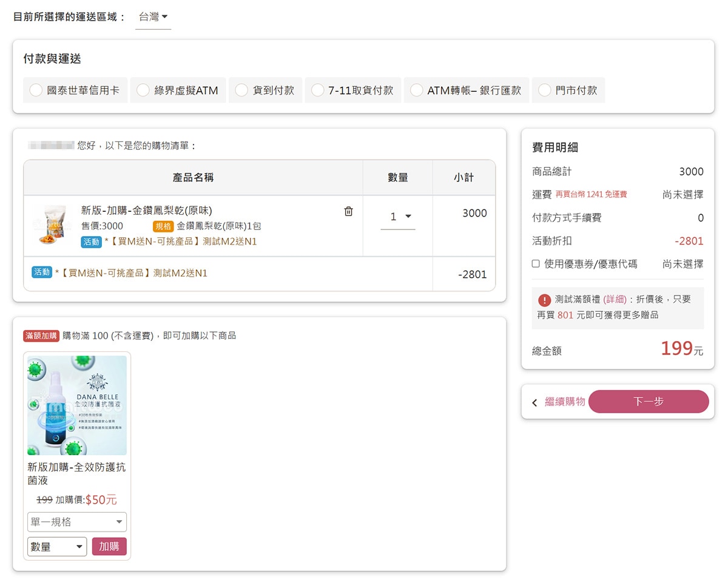Delete pineapple item with trash icon
728x585 pixels.
(x=348, y=211)
